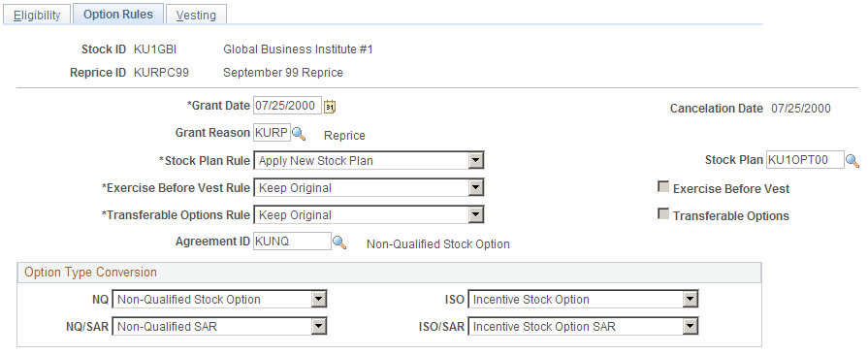Click the Stock Plan input field

point(806,160)
